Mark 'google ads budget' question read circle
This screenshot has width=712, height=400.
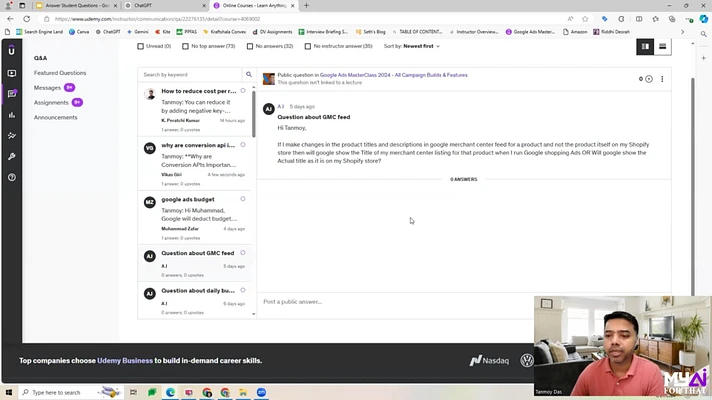coord(243,199)
